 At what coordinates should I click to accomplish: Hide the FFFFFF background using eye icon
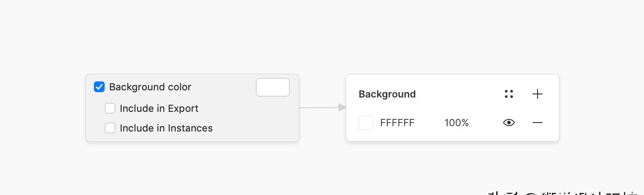509,123
